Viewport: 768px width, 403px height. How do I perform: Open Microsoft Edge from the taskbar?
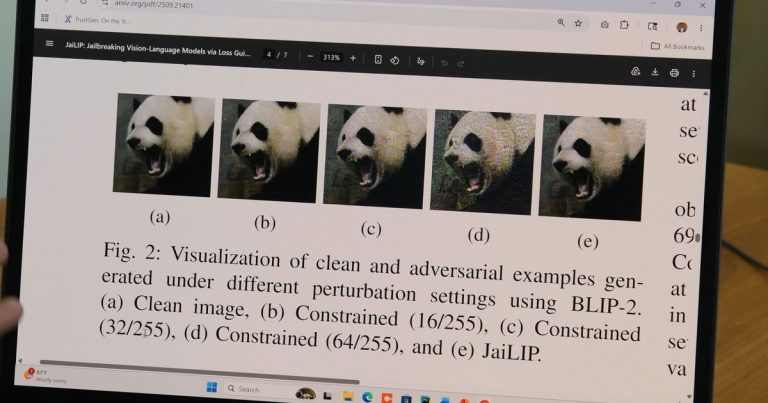click(x=367, y=397)
